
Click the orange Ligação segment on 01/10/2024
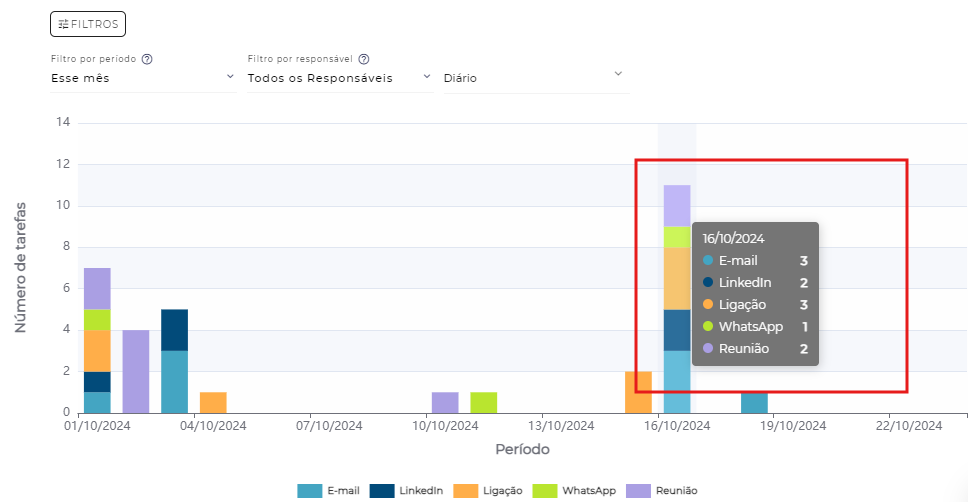97,350
